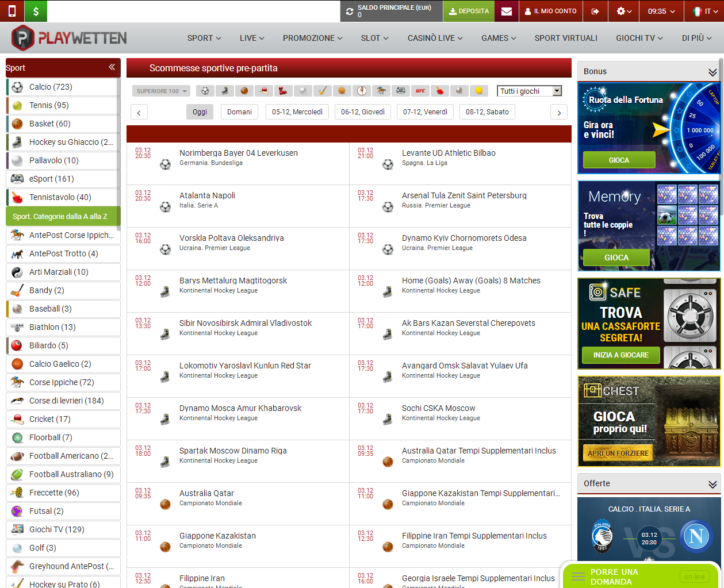Open the Casinò Live menu
Image resolution: width=724 pixels, height=588 pixels.
435,38
